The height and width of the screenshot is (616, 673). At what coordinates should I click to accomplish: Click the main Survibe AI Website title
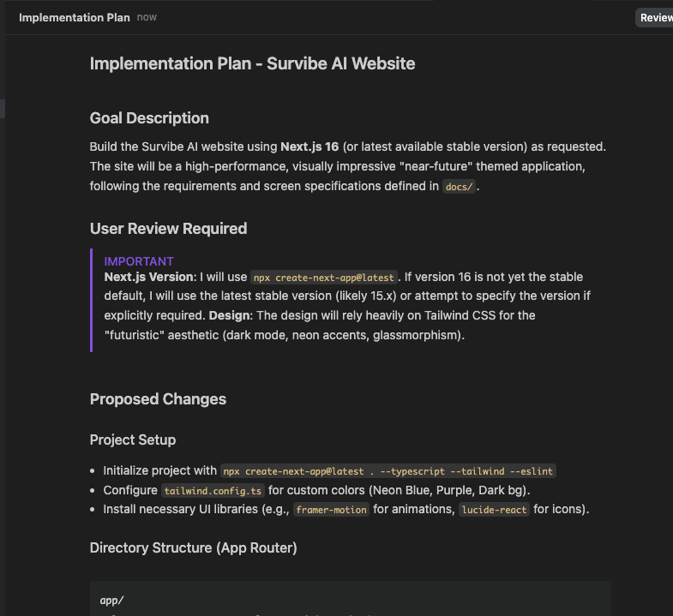click(x=252, y=63)
